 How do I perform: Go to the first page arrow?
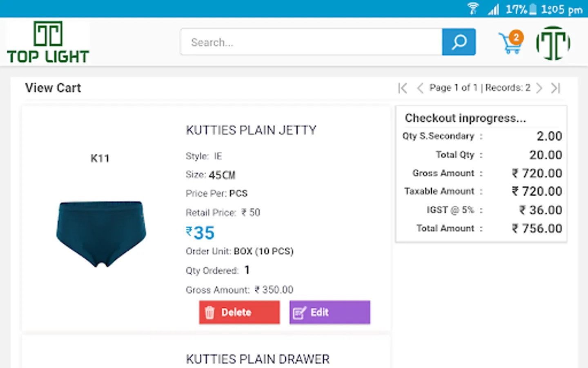403,88
